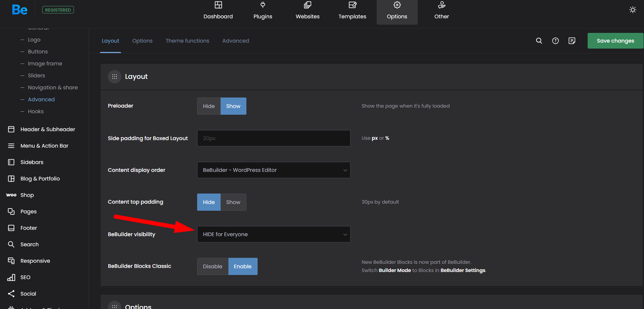This screenshot has height=309, width=644.
Task: Click the search magnifier icon in toolbar
Action: click(539, 41)
